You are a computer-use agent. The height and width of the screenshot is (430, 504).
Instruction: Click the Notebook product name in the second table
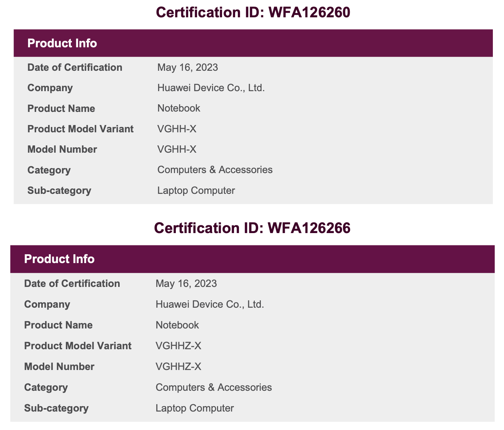(177, 325)
